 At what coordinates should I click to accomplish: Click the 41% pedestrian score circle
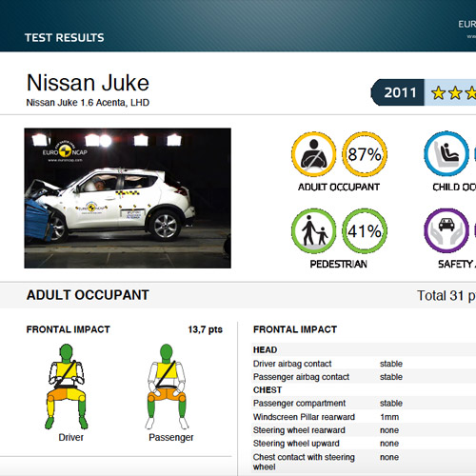pyautogui.click(x=365, y=230)
